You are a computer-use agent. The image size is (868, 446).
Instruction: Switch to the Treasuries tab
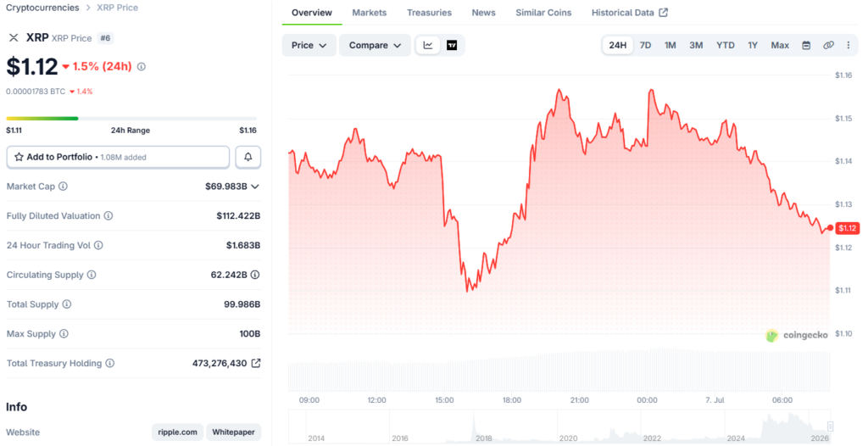(x=429, y=13)
